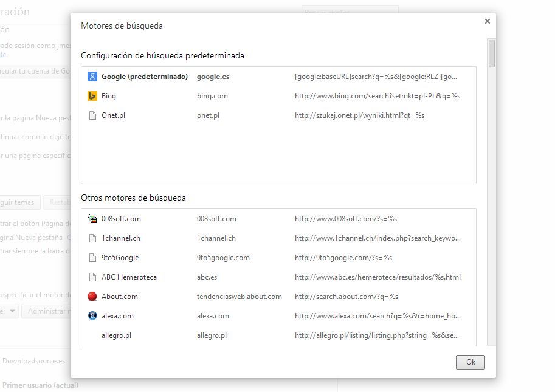Click the dialog's vertical scrollbar thumb

pos(492,53)
